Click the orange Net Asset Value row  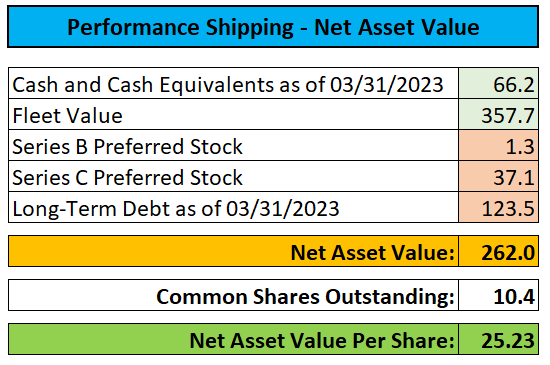[274, 251]
